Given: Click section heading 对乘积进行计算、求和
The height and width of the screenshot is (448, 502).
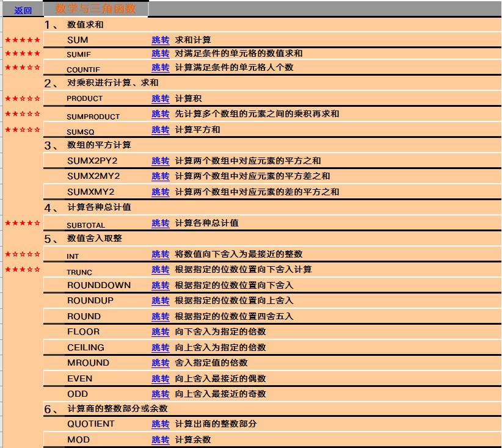Looking at the screenshot, I should point(113,83).
